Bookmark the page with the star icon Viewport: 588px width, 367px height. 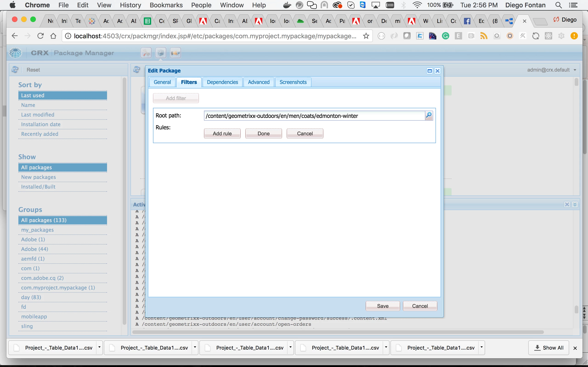[x=366, y=36]
